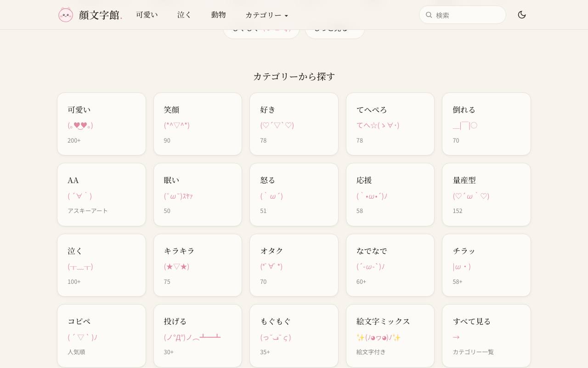Open the 応援 category card

pyautogui.click(x=390, y=195)
